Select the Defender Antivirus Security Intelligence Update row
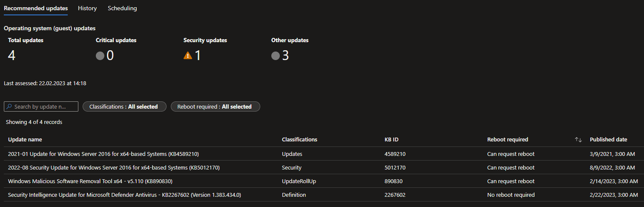 (124, 195)
